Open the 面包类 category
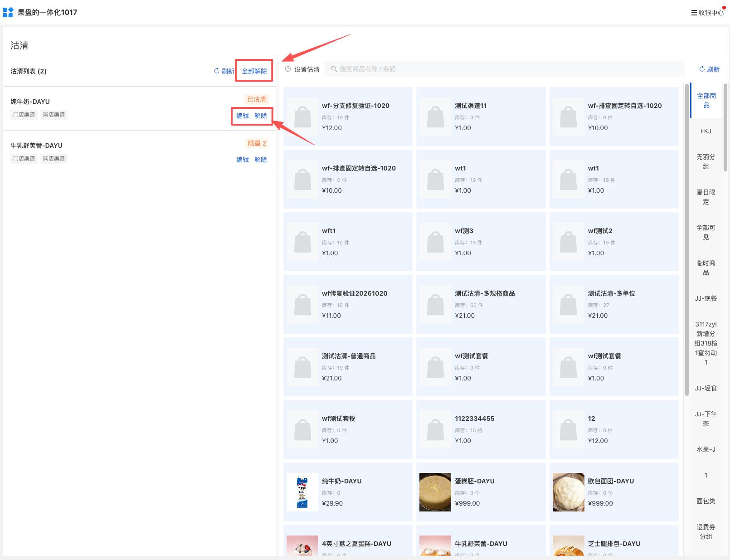The width and height of the screenshot is (730, 560). pos(706,501)
